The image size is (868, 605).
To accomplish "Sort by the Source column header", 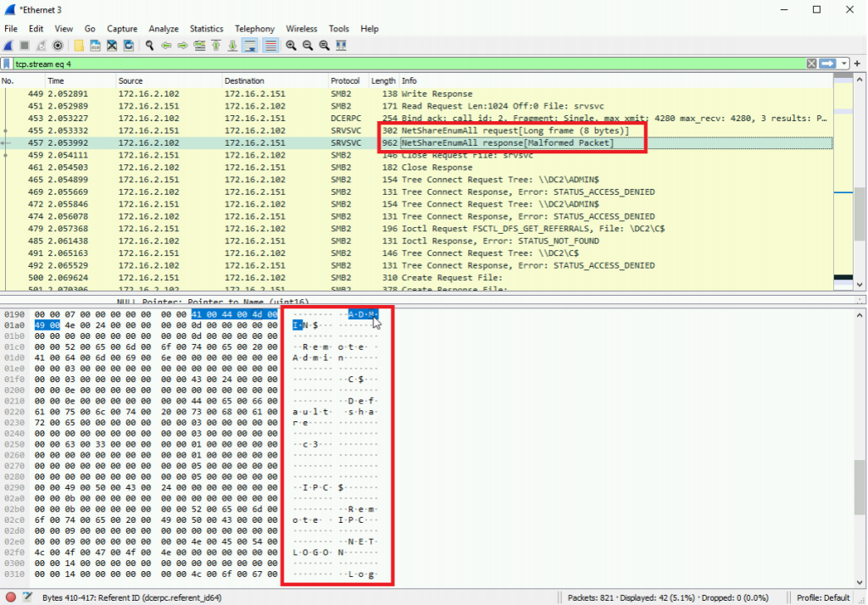I will click(x=169, y=80).
